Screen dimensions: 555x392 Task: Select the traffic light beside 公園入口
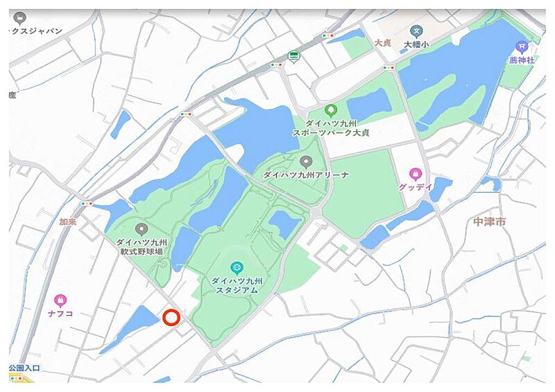click(x=16, y=379)
